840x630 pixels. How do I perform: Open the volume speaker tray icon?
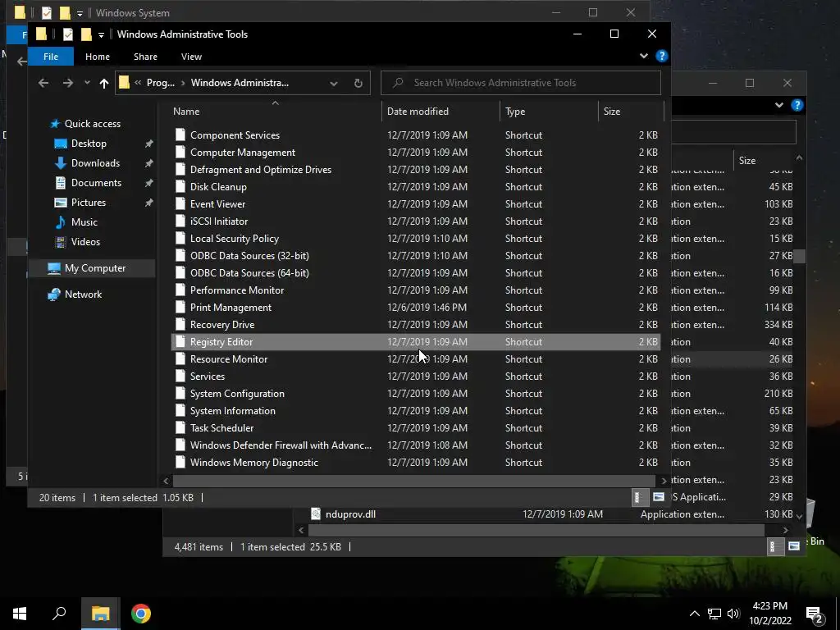coord(733,614)
